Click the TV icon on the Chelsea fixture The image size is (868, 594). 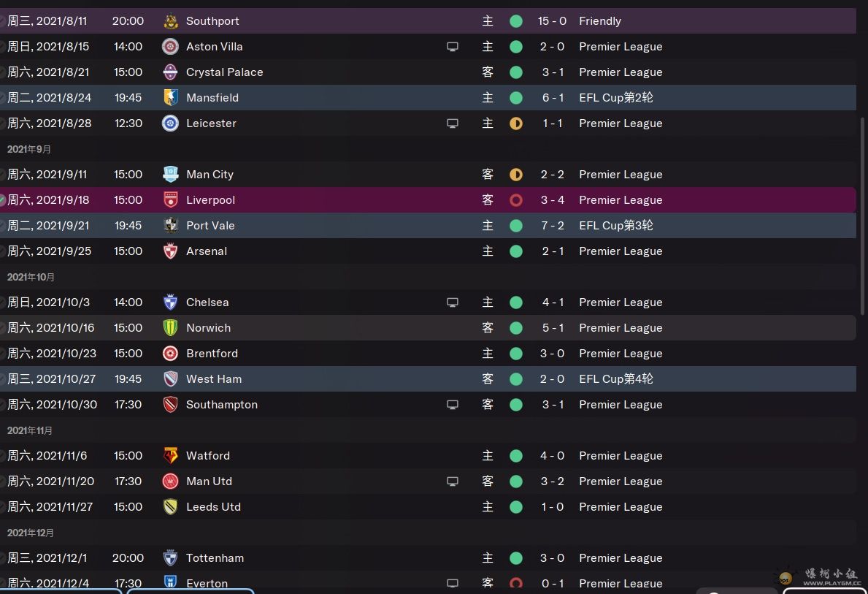point(453,302)
